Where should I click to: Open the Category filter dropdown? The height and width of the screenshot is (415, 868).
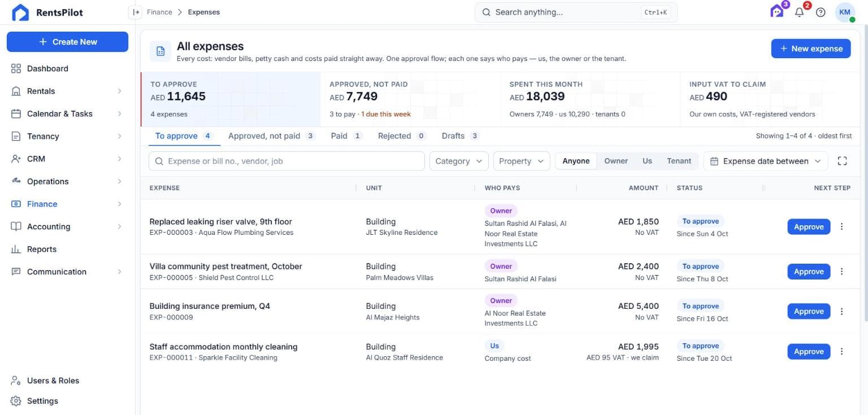pyautogui.click(x=459, y=161)
